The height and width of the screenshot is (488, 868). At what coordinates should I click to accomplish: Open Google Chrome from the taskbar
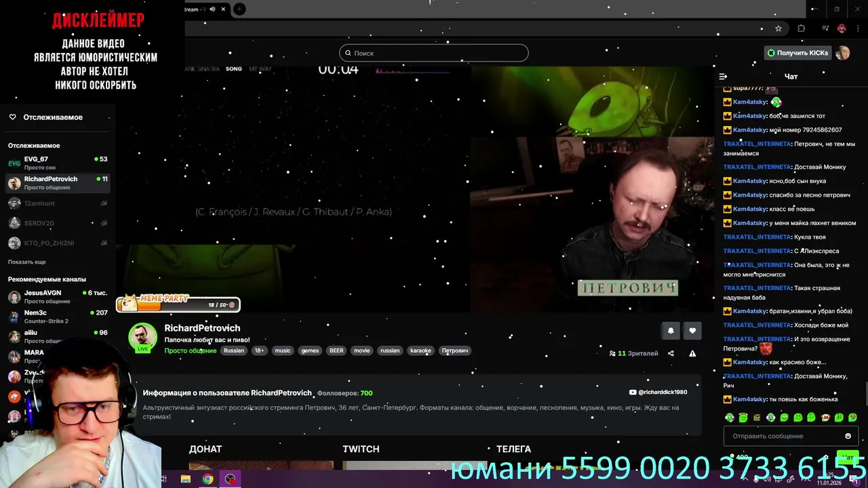point(208,479)
